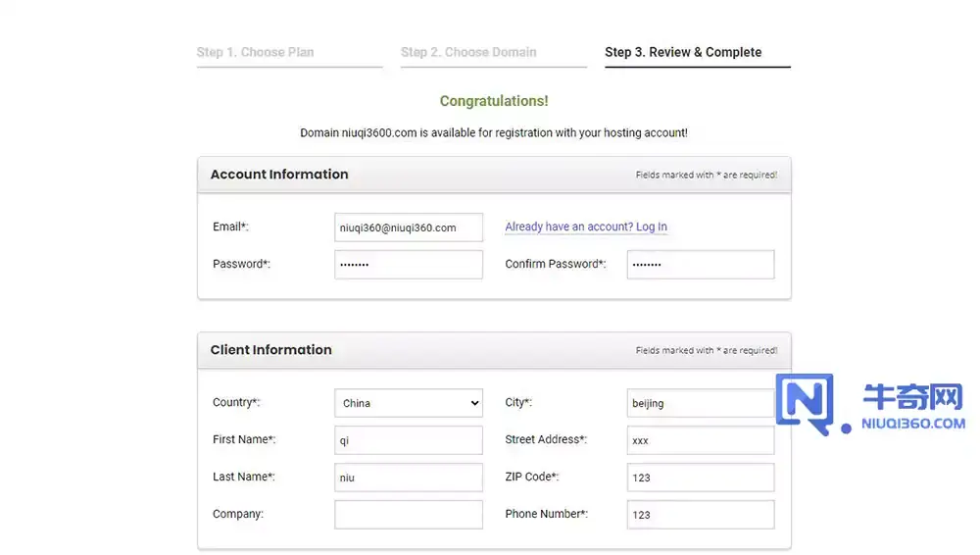The width and height of the screenshot is (980, 555).
Task: Focus the Password field
Action: click(409, 265)
